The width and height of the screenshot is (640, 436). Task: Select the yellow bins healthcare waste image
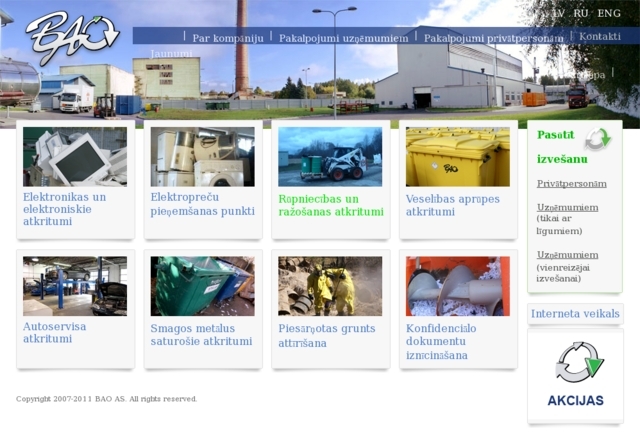tap(457, 157)
